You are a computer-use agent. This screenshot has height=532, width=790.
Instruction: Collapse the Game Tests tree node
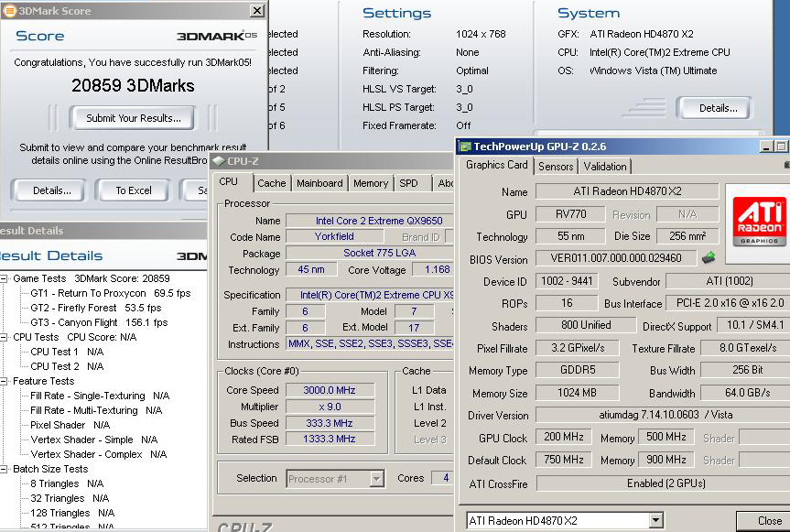[x=4, y=278]
